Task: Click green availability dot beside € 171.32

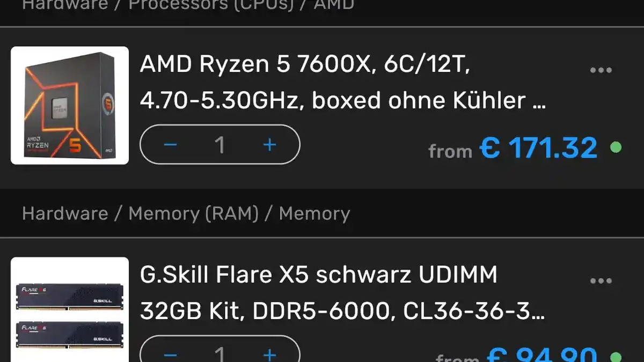Action: tap(616, 147)
